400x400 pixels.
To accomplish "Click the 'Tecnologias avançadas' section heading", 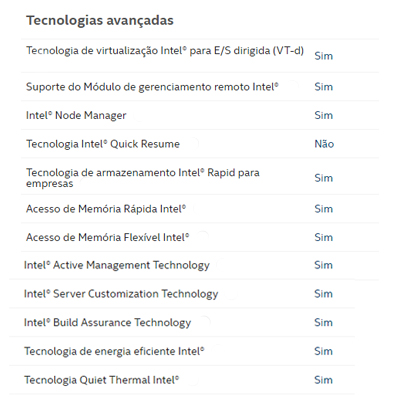I will click(100, 20).
